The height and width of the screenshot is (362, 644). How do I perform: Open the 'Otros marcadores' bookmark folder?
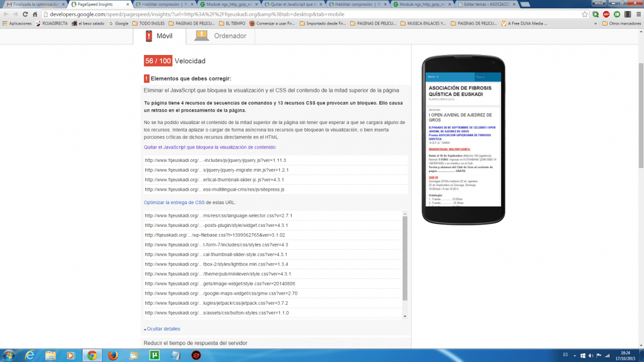[x=621, y=24]
